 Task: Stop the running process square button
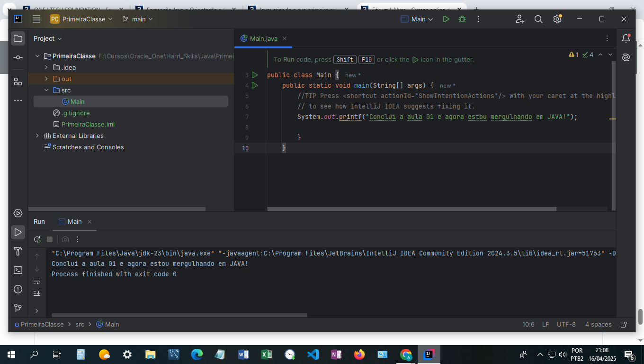(50, 239)
